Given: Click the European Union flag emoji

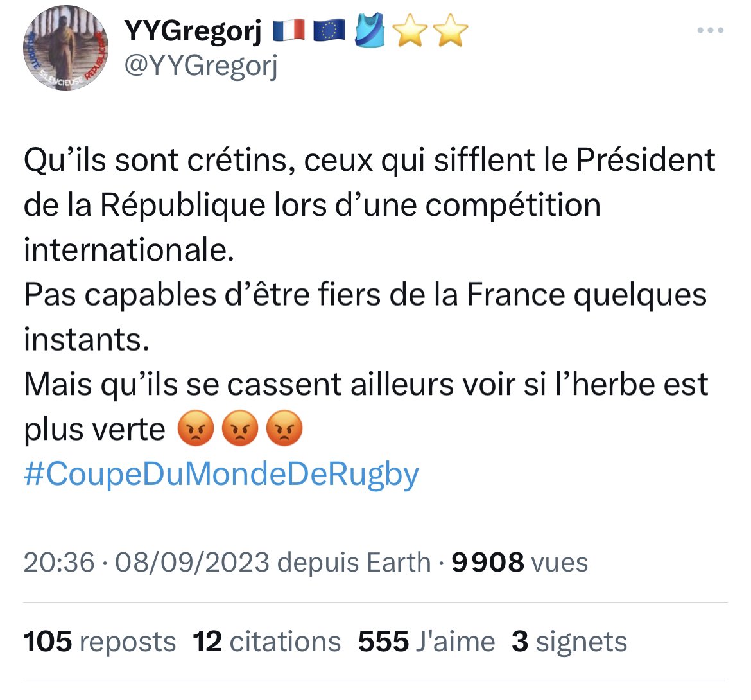Looking at the screenshot, I should tap(329, 31).
